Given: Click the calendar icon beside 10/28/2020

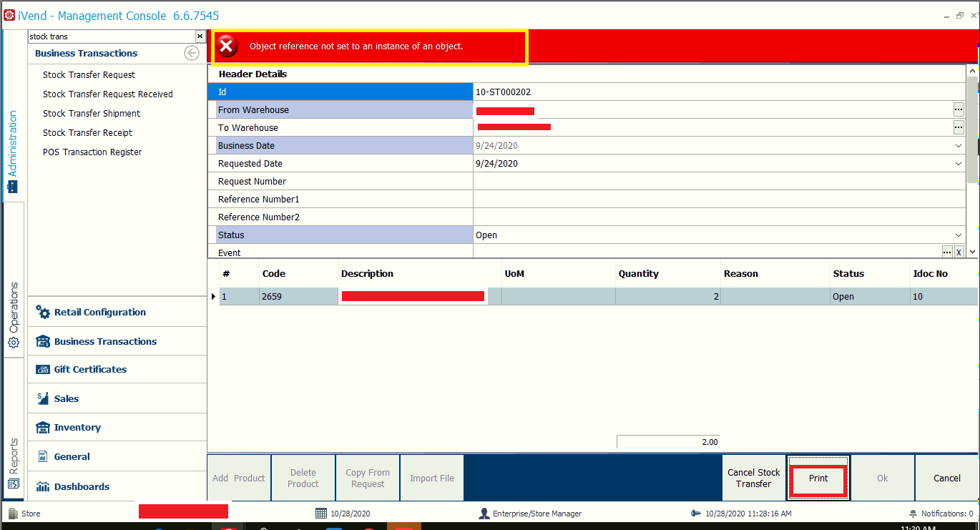Looking at the screenshot, I should 321,513.
